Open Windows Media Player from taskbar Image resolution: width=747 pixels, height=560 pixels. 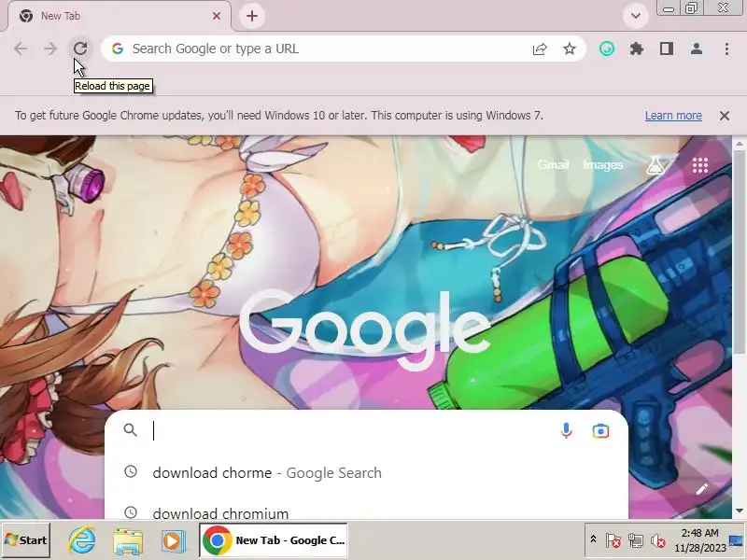click(x=173, y=540)
